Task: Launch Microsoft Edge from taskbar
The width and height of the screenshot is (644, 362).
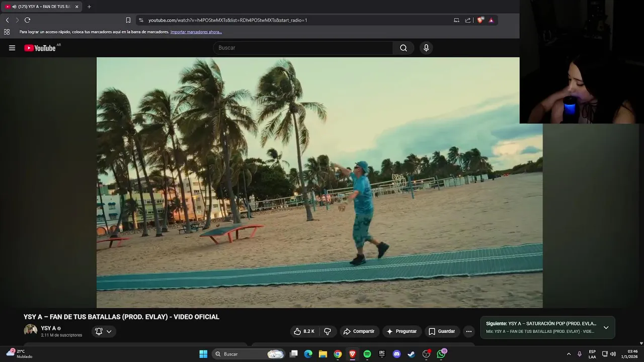Action: click(308, 354)
